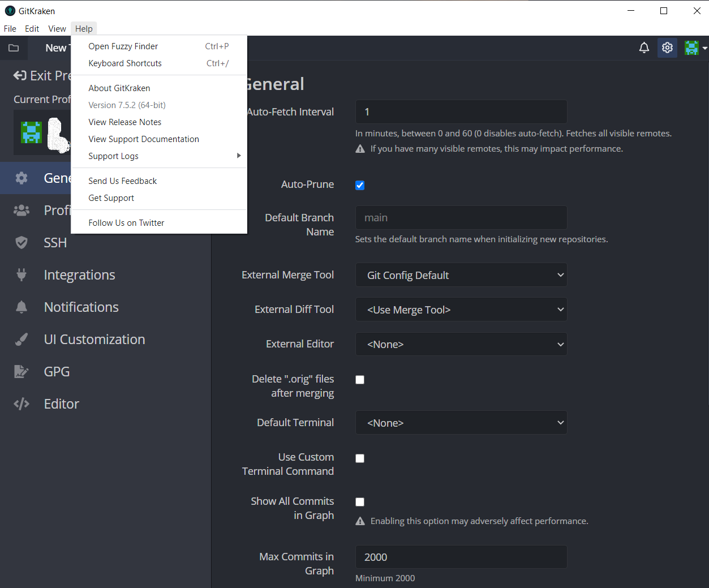Open the External Diff Tool dropdown
This screenshot has width=709, height=588.
click(x=461, y=310)
